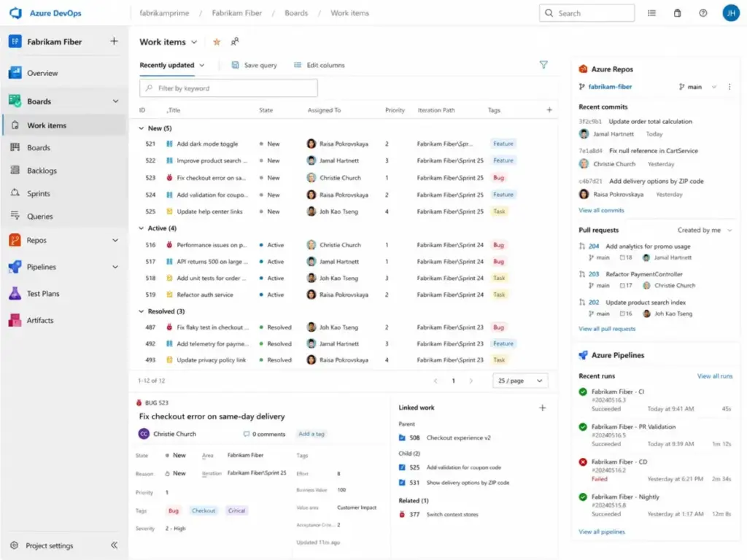Screen dimensions: 747x560
Task: Go to next page arrow
Action: pos(471,381)
